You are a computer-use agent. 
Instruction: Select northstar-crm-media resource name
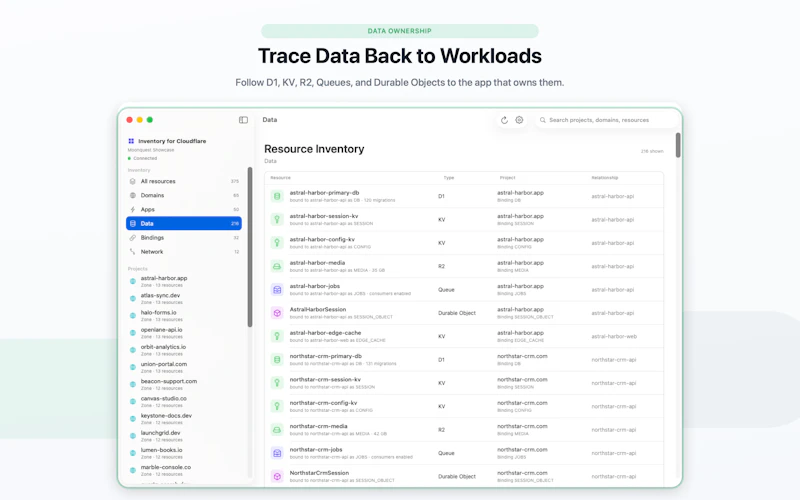point(318,426)
